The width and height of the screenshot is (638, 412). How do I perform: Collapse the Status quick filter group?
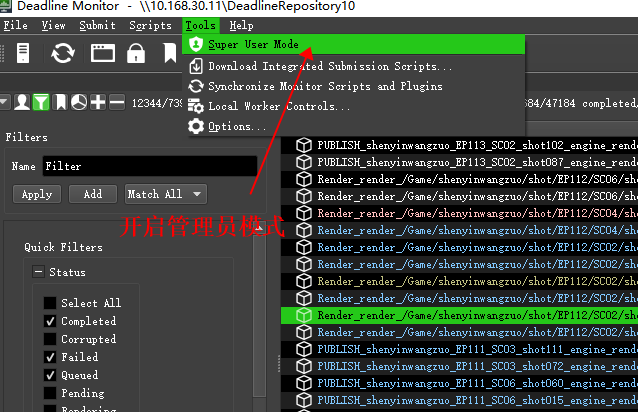point(38,272)
